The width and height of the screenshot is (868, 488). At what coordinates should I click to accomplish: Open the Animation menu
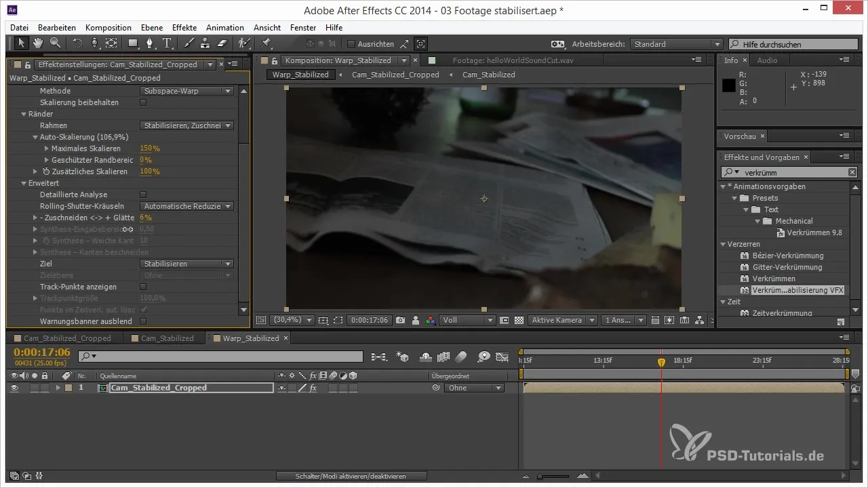[225, 28]
